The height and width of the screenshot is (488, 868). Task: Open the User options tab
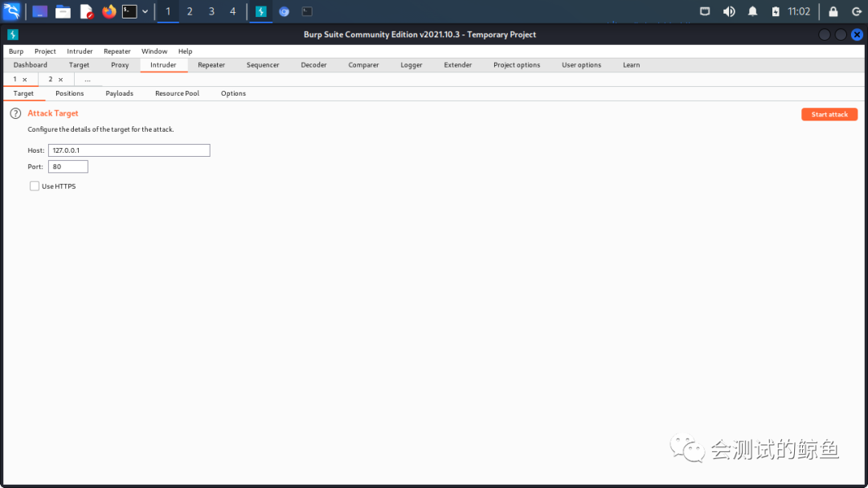pos(581,65)
